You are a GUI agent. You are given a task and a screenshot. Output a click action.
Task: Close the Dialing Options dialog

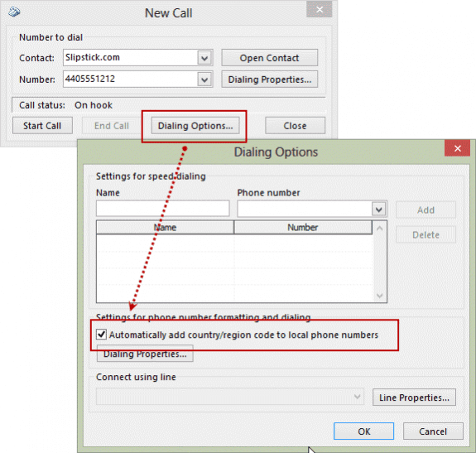[458, 148]
